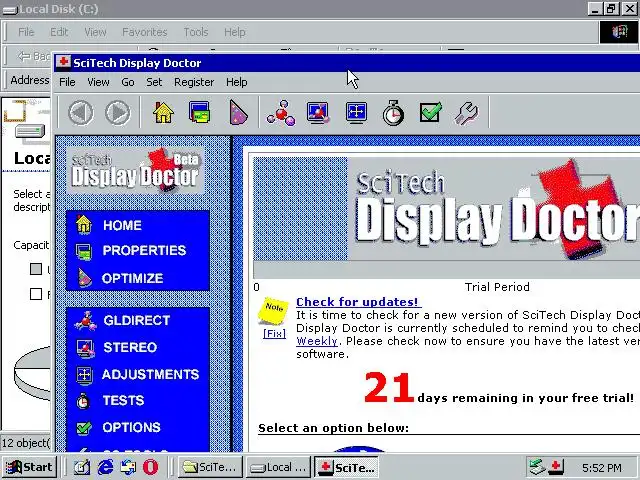Click the [Fix] link under the note

tap(274, 333)
